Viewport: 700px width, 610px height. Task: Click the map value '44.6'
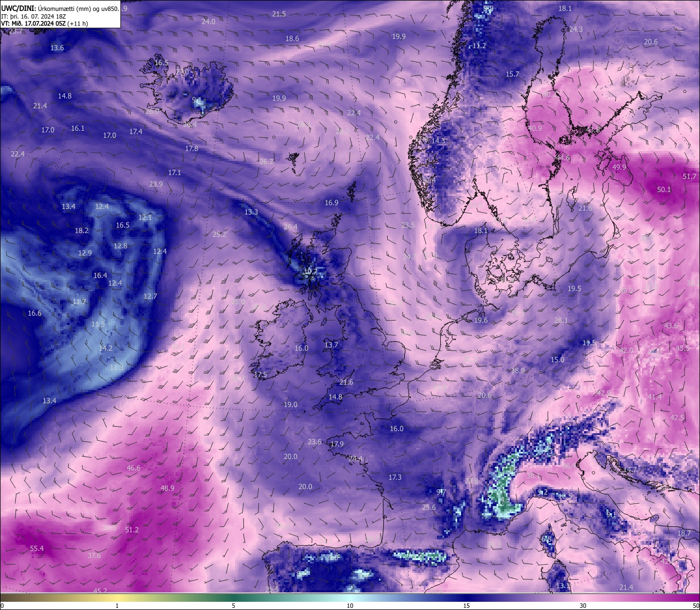click(x=563, y=158)
